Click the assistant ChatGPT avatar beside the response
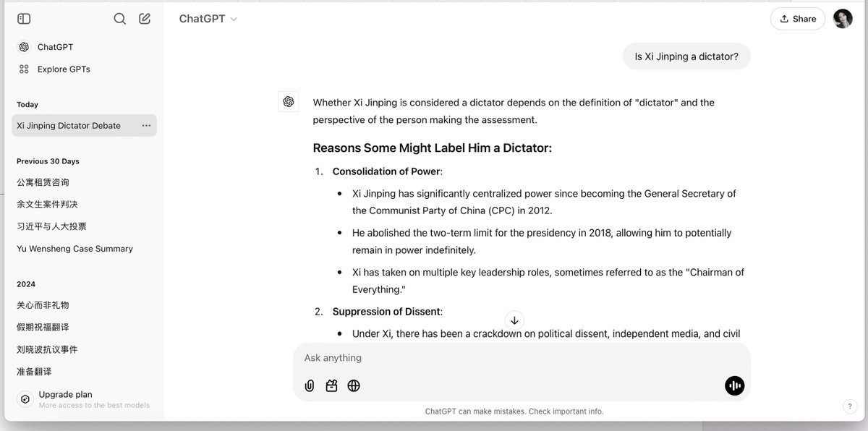The width and height of the screenshot is (868, 431). click(289, 102)
